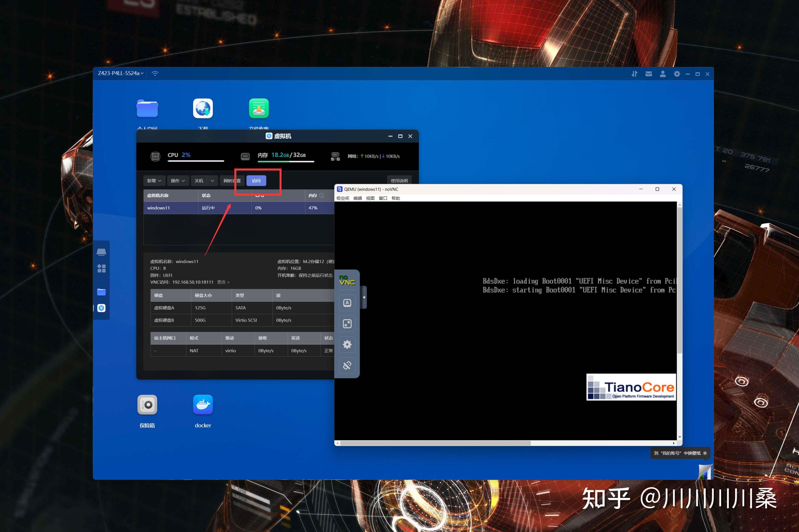This screenshot has height=532, width=799.
Task: Open the 视图 menu in noVNC window
Action: coord(370,198)
